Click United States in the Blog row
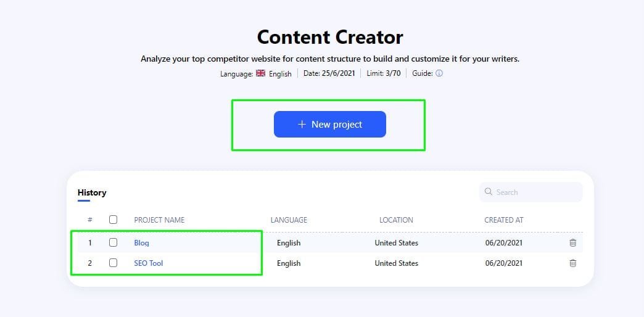This screenshot has height=317, width=644. tap(396, 243)
